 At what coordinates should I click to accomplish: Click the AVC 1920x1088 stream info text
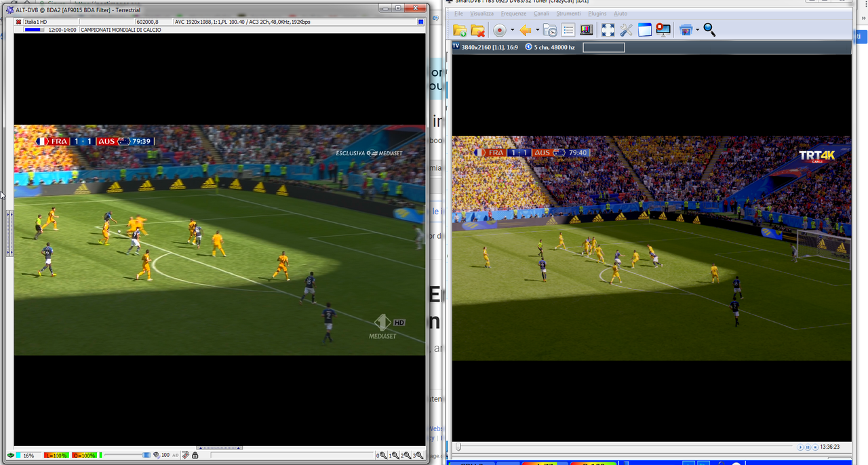[242, 22]
